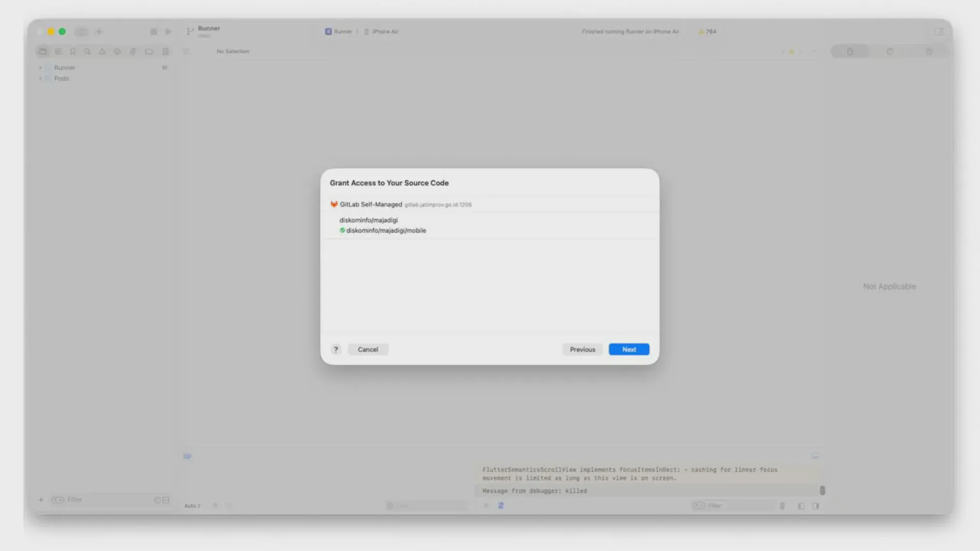Expand the Pods group
The image size is (980, 551).
41,78
